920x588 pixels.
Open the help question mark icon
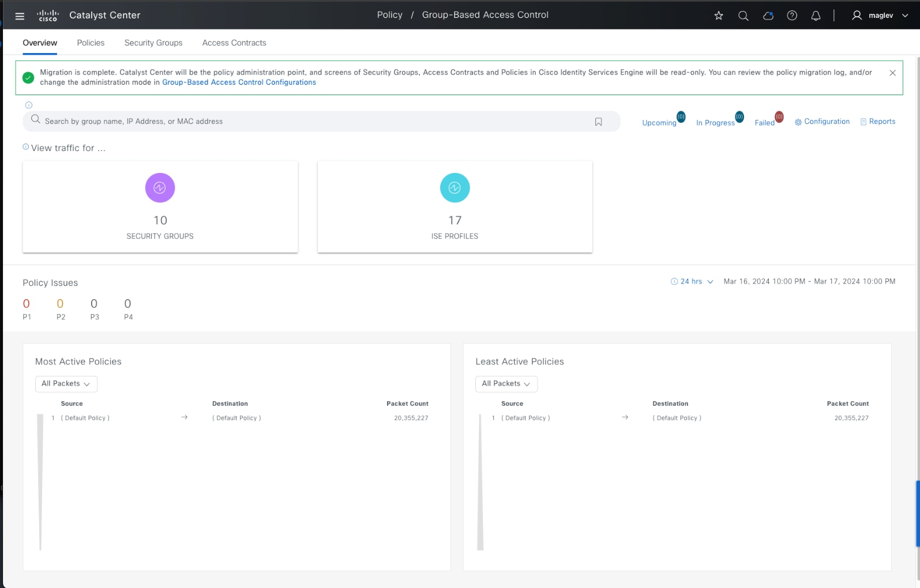792,16
